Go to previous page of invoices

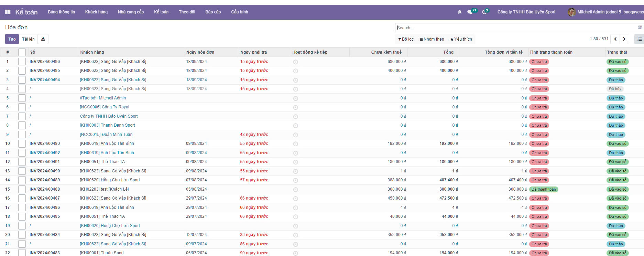click(x=615, y=39)
